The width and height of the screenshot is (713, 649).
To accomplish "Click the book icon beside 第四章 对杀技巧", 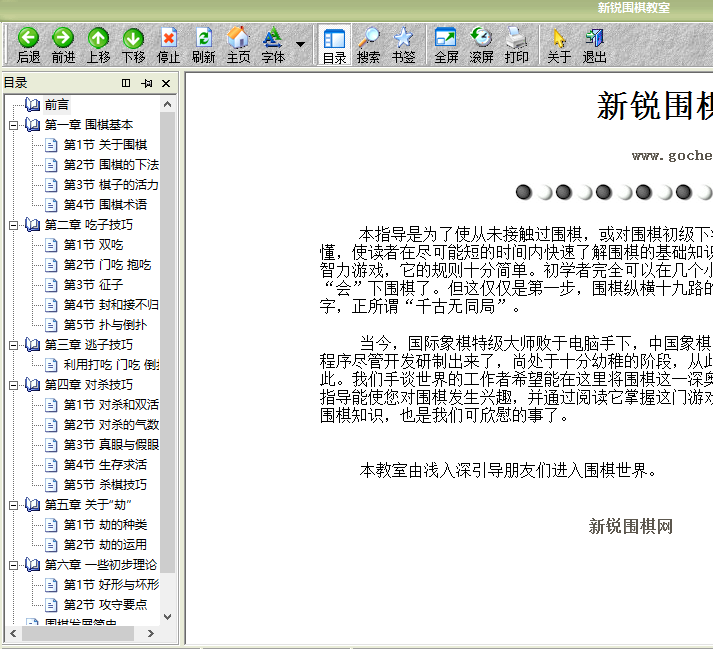I will coord(32,385).
